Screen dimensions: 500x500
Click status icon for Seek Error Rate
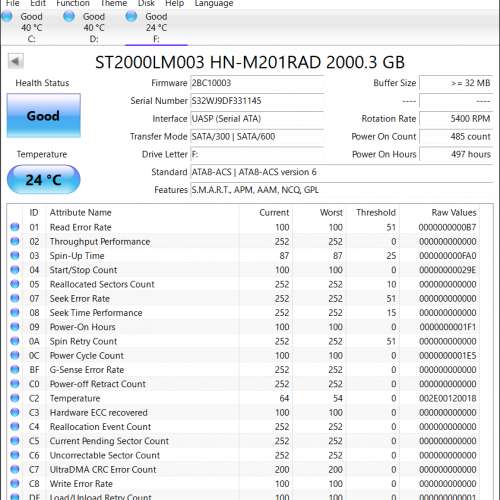point(15,298)
